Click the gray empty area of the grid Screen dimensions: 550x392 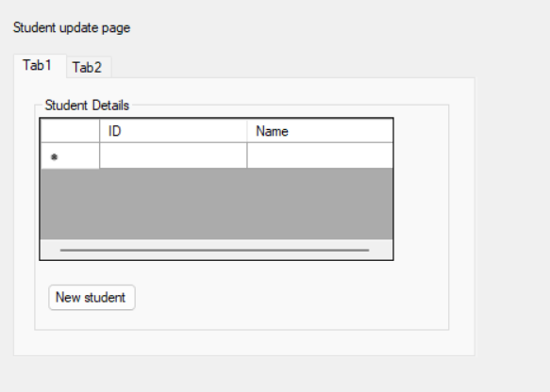tap(217, 204)
